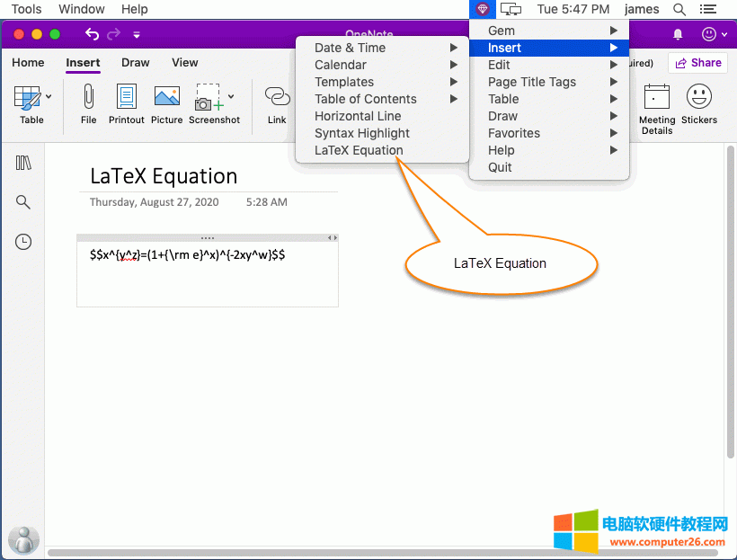This screenshot has height=560, width=737.
Task: Insert a Table from the ribbon
Action: (27, 97)
